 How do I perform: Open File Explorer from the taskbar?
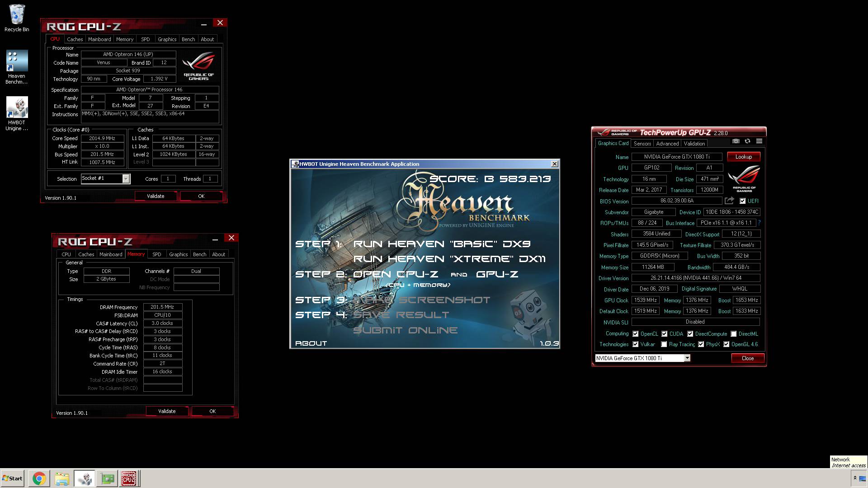coord(62,478)
